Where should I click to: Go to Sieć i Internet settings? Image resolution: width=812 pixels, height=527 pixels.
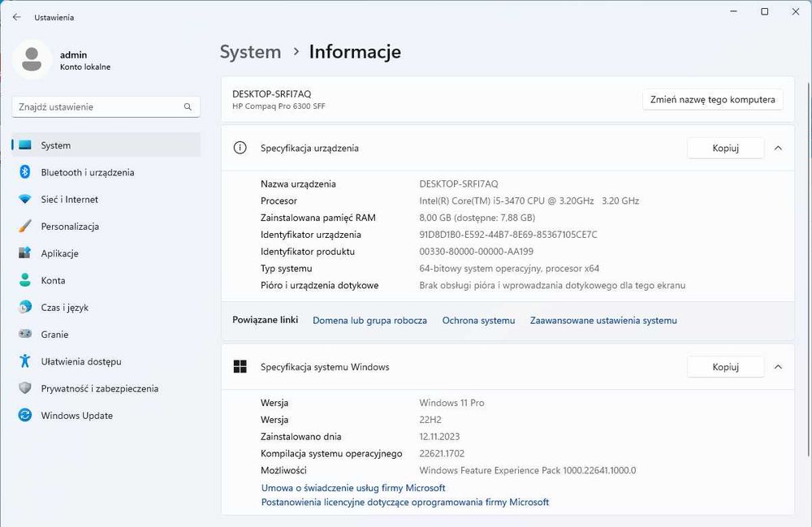point(106,199)
